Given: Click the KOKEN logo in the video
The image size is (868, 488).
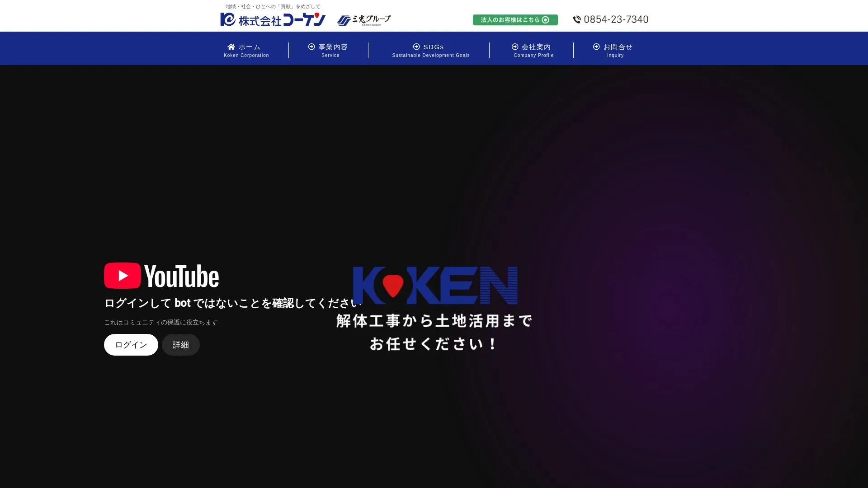Looking at the screenshot, I should 435,285.
